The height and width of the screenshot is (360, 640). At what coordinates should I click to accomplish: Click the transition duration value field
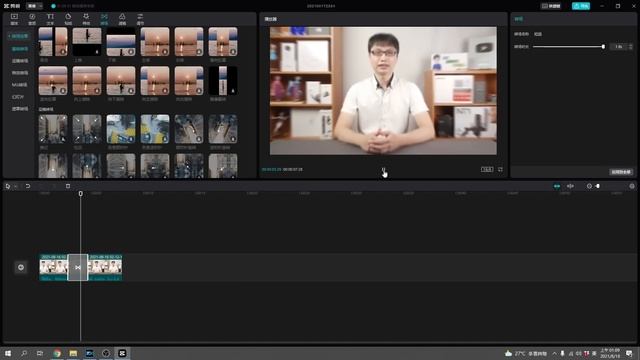tap(618, 47)
